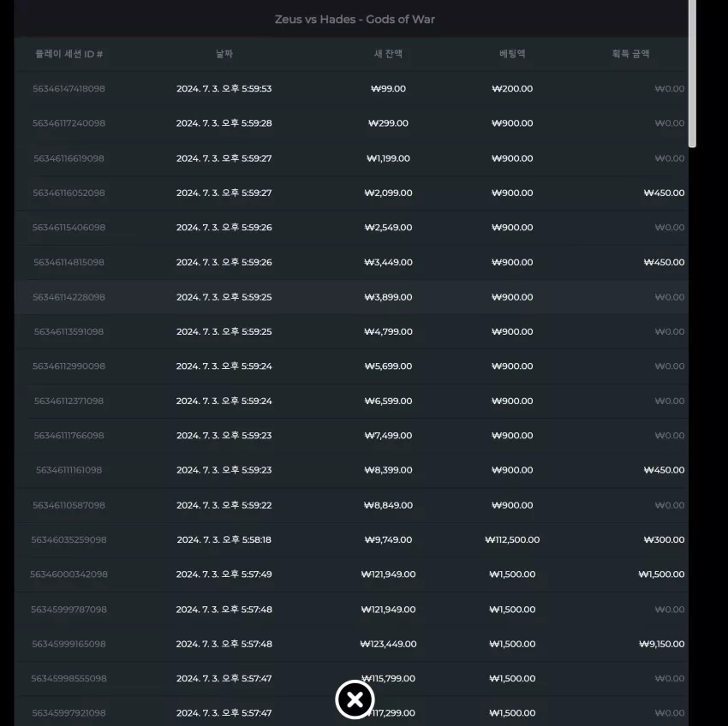Click the new balance ₩99.00
The height and width of the screenshot is (726, 728).
(x=388, y=89)
